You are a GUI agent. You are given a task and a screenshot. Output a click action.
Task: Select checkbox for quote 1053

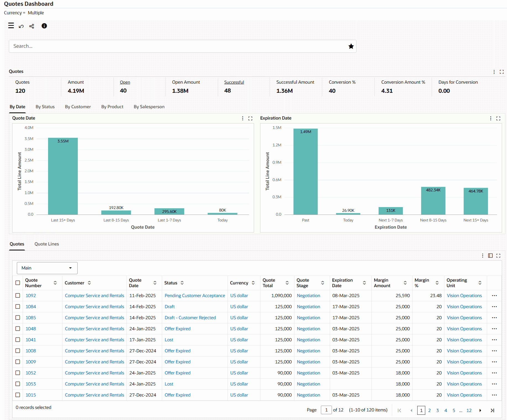point(18,384)
